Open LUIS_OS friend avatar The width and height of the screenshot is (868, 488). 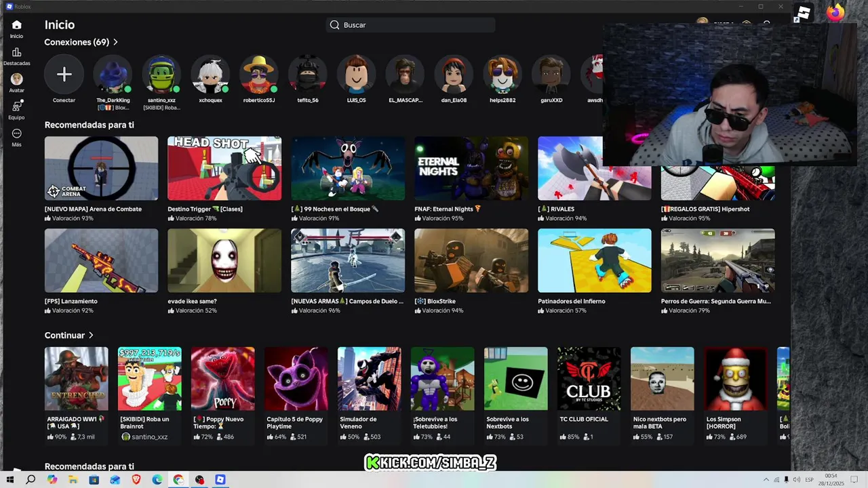[x=357, y=75]
